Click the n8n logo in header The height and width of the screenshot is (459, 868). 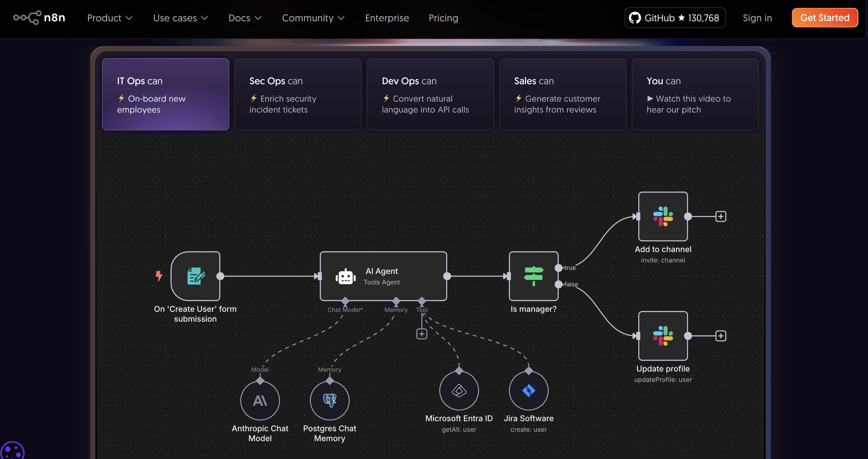[x=39, y=18]
